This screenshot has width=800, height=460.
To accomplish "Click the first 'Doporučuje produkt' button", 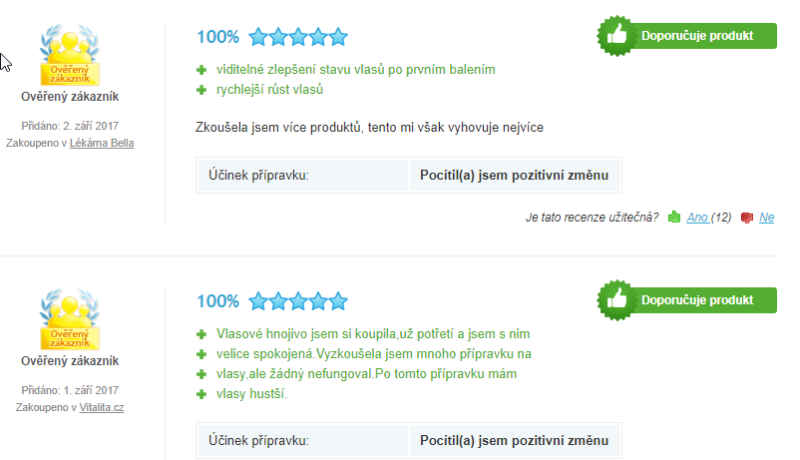I will coord(687,36).
